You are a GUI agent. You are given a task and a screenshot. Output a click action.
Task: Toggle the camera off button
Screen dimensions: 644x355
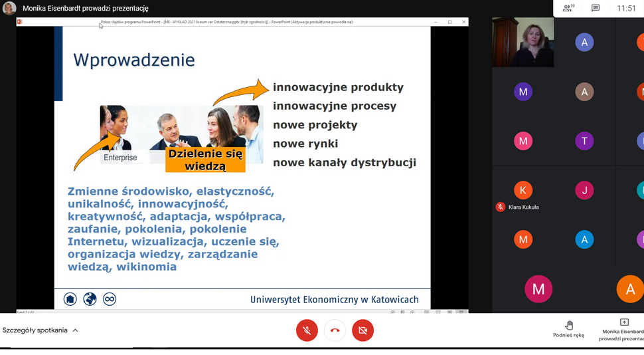(x=362, y=330)
